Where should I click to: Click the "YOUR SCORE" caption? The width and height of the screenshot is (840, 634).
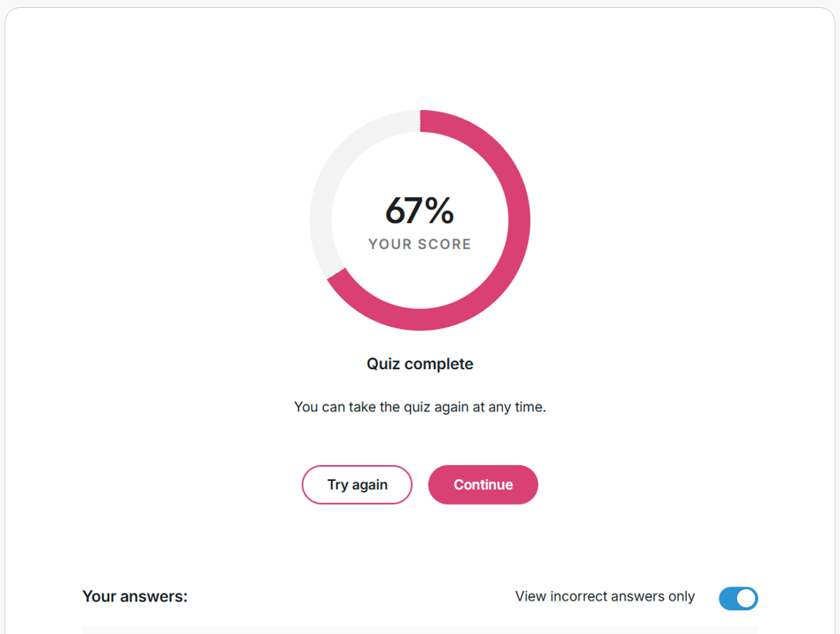click(420, 245)
